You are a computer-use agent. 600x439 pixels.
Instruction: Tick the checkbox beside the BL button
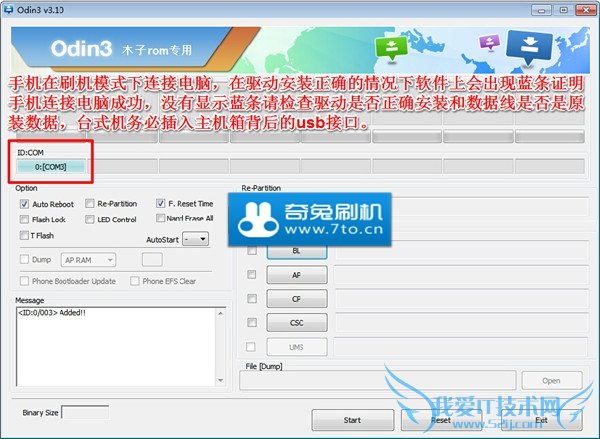coord(252,251)
